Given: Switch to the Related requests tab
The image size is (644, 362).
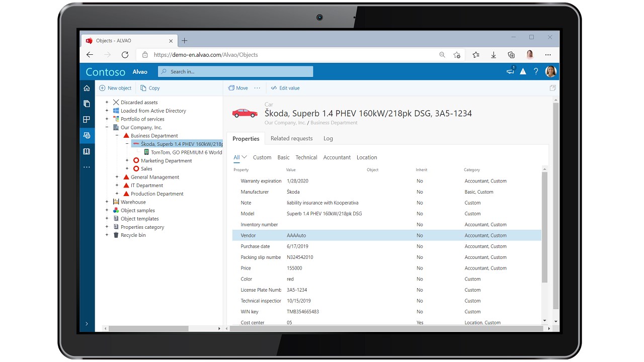Looking at the screenshot, I should 292,138.
